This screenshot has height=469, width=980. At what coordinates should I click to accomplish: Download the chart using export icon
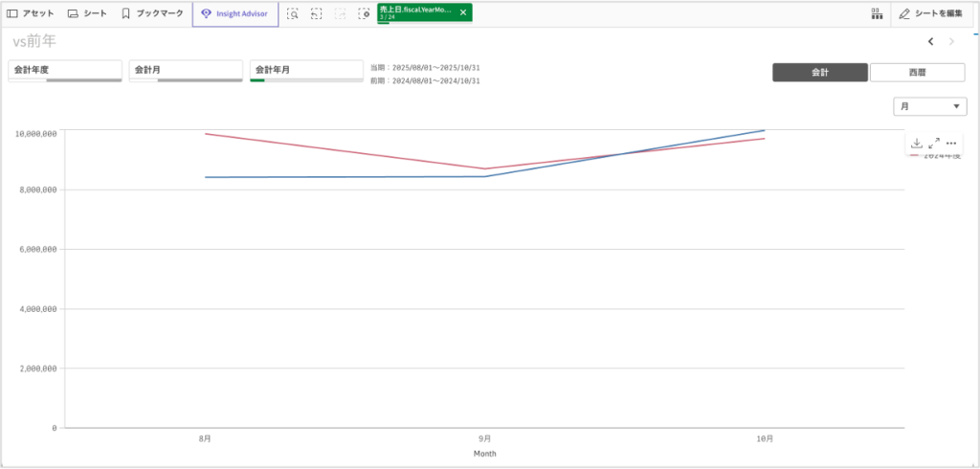[916, 143]
